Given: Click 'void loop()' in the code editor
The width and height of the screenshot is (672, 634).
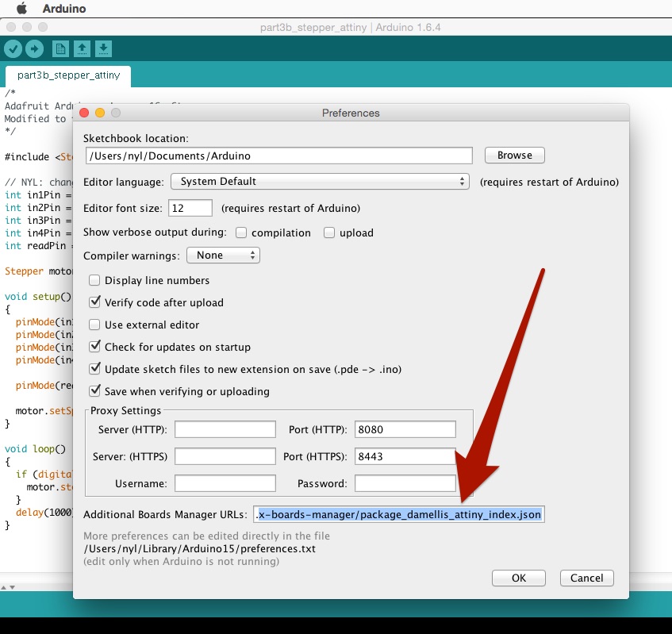Looking at the screenshot, I should [35, 449].
